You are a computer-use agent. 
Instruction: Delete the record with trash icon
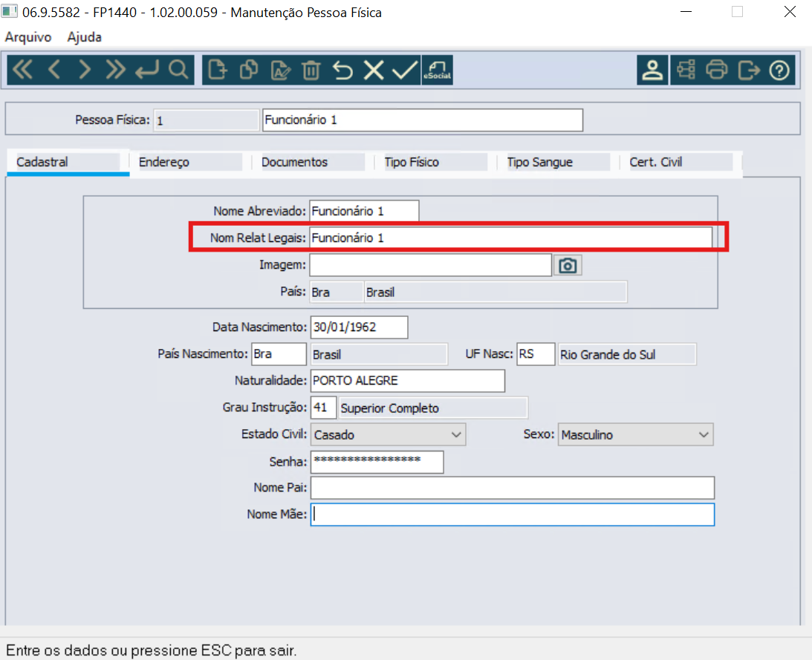click(x=311, y=69)
